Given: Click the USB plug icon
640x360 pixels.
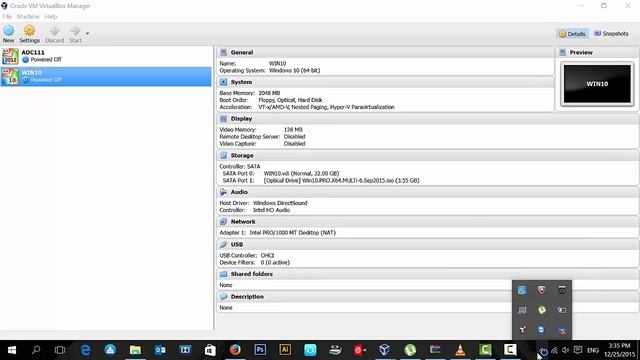Looking at the screenshot, I should pyautogui.click(x=223, y=244).
